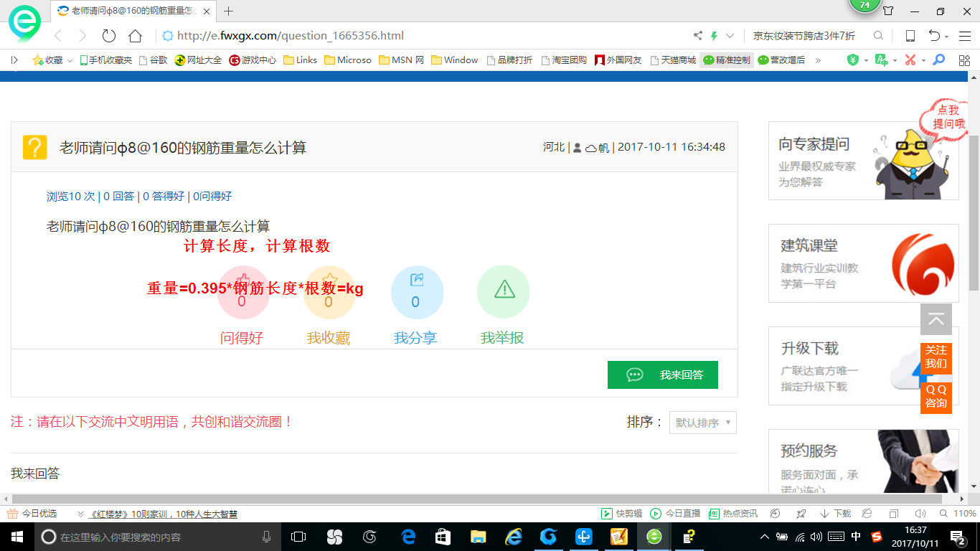This screenshot has height=551, width=980.
Task: Expand the address bar dropdown chevron
Action: (730, 36)
